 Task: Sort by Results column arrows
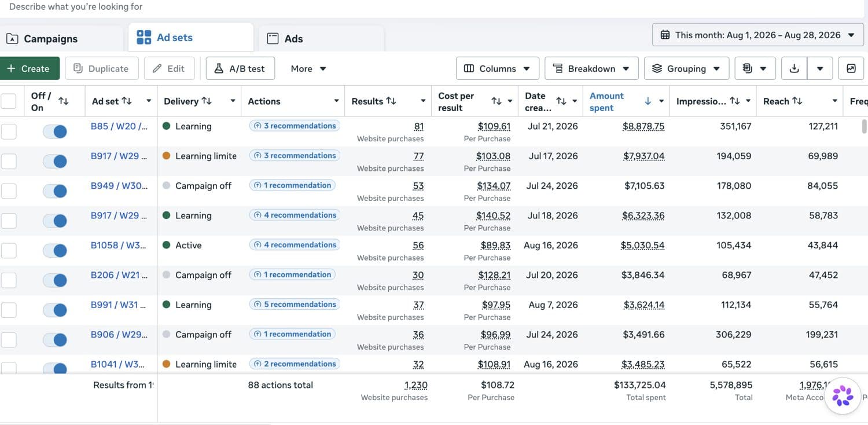point(391,101)
